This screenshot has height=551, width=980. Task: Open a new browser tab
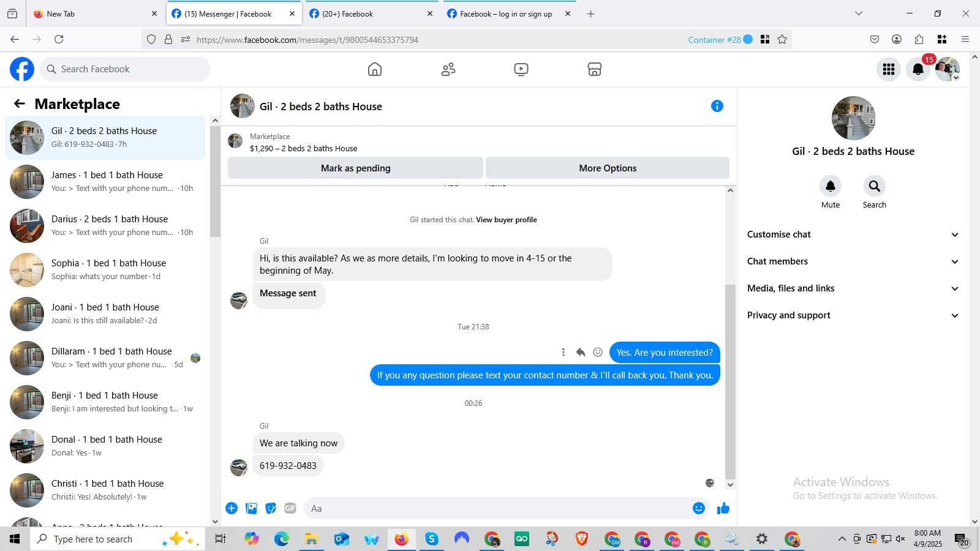[x=590, y=13]
